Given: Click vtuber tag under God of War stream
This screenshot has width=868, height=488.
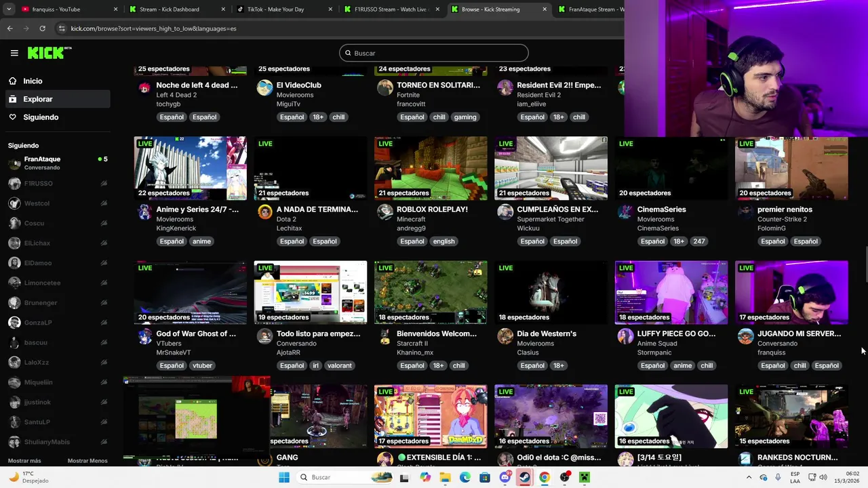Looking at the screenshot, I should (202, 365).
